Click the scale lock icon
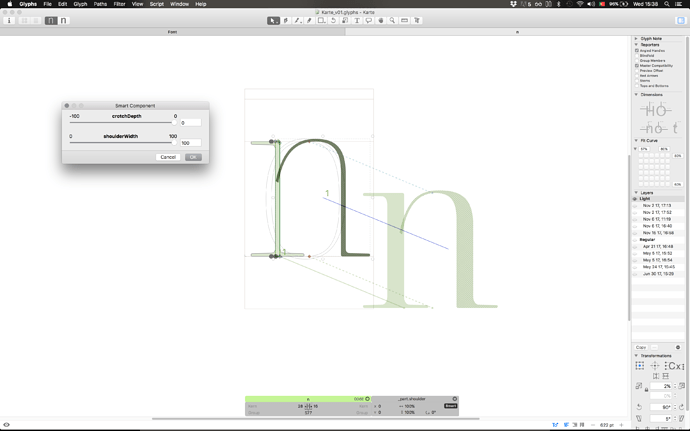Viewport: 690px width, 431px height. 646,390
